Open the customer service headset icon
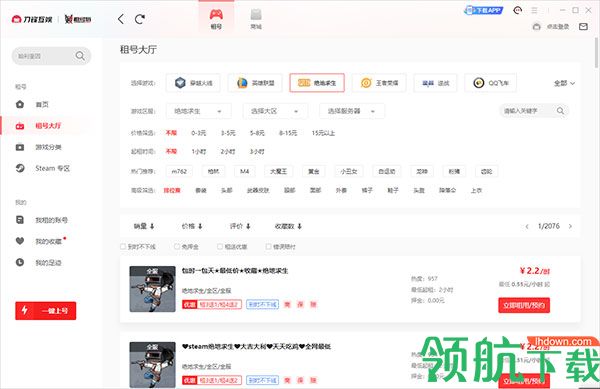Screen dimensions: 600x389 point(517,10)
